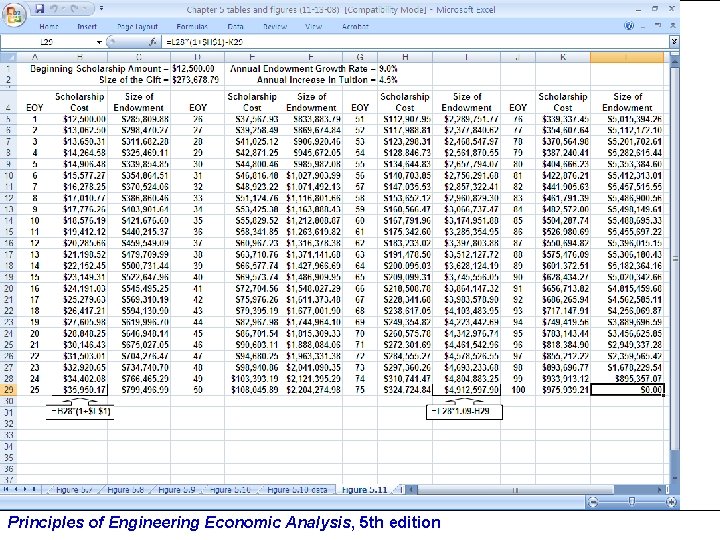Select the EOY 100 cell
Viewport: 720px width, 540px height.
click(x=518, y=390)
